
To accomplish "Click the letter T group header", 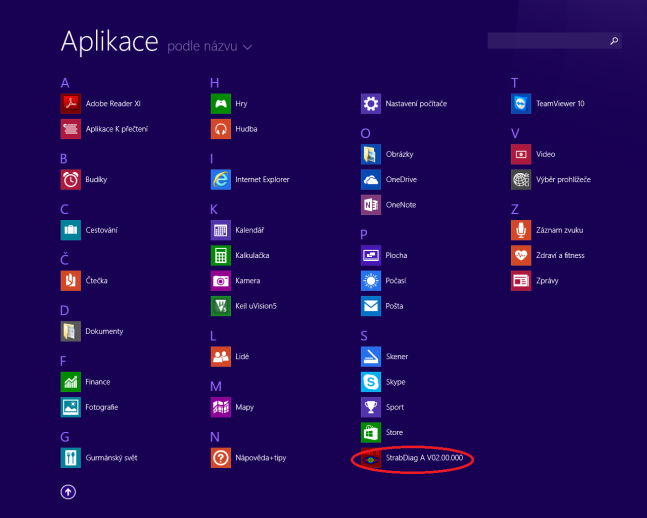I will coord(514,83).
